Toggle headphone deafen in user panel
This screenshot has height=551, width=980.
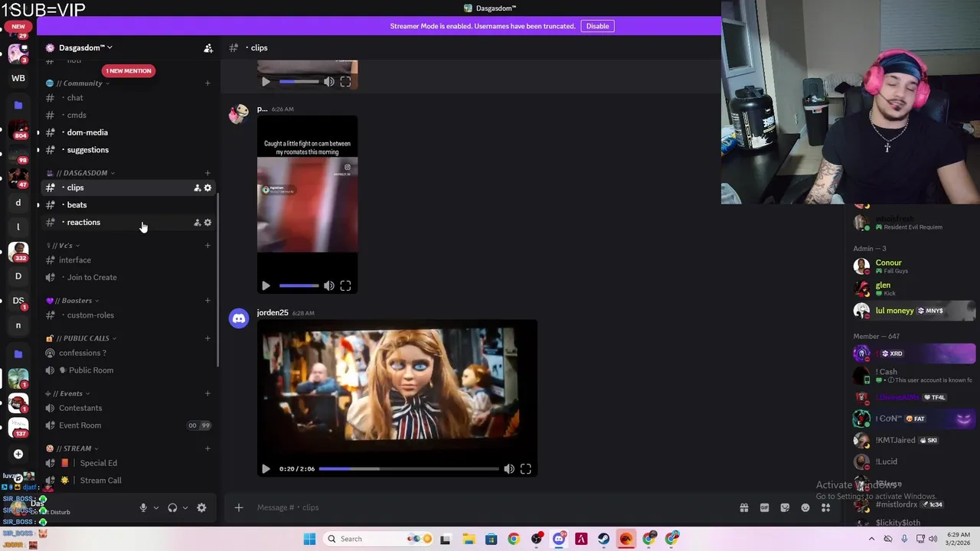[172, 507]
